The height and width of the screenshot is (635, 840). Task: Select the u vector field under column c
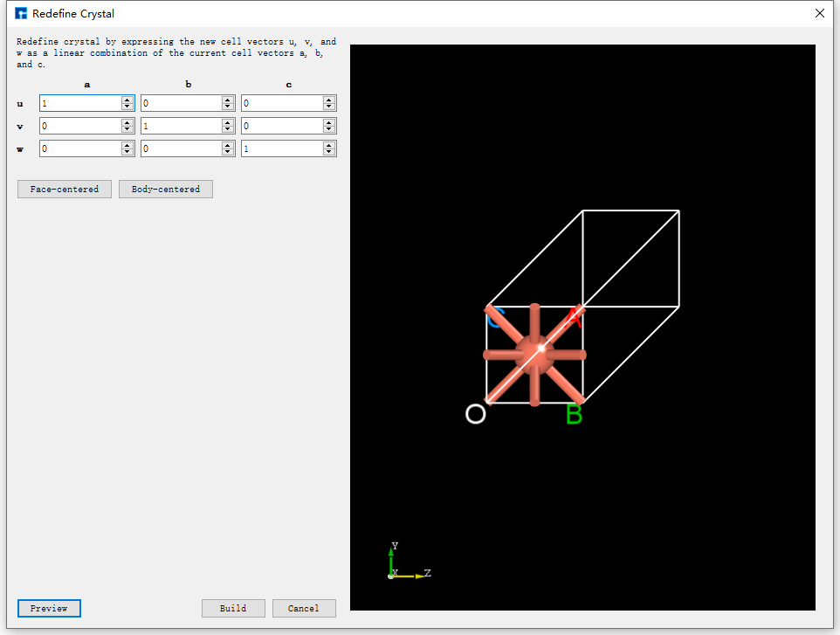pyautogui.click(x=282, y=103)
